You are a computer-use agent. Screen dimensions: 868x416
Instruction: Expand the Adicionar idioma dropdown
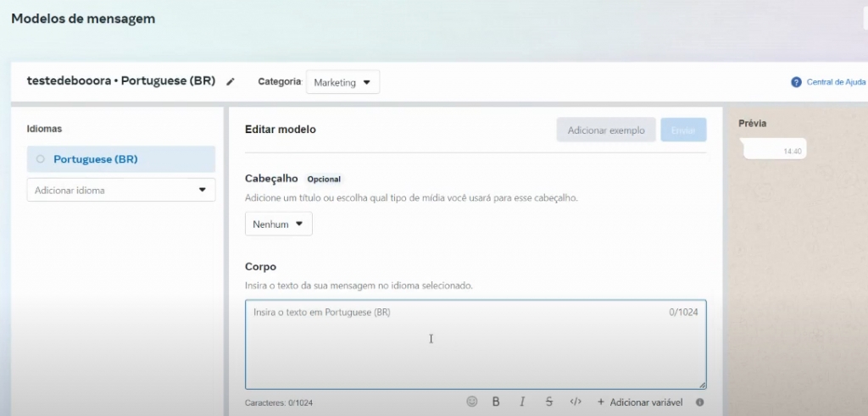click(x=121, y=191)
